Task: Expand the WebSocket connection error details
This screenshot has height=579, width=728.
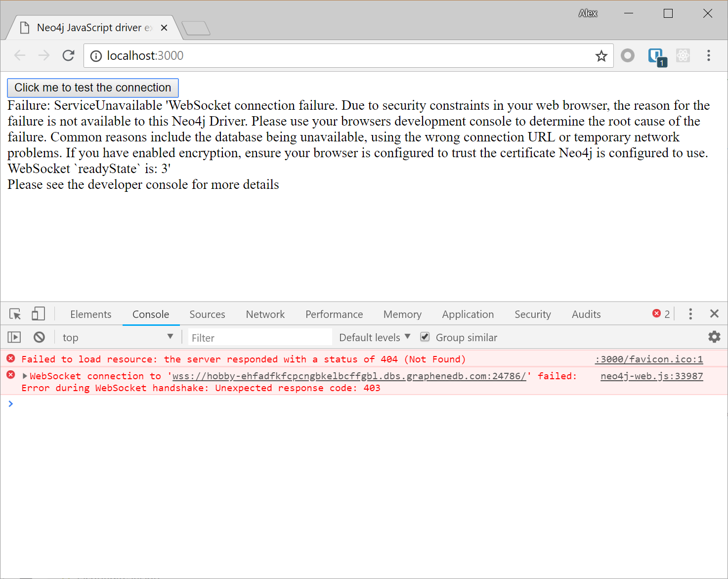Action: 25,376
